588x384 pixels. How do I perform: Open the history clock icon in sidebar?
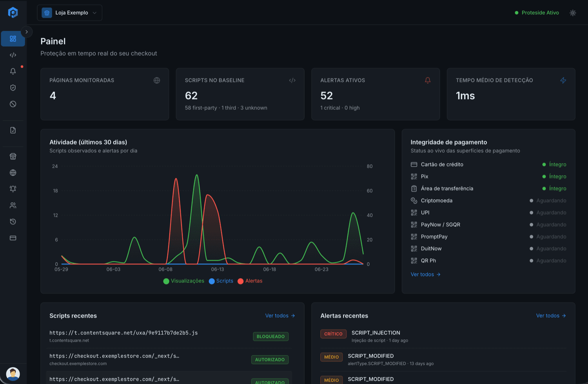coord(13,222)
